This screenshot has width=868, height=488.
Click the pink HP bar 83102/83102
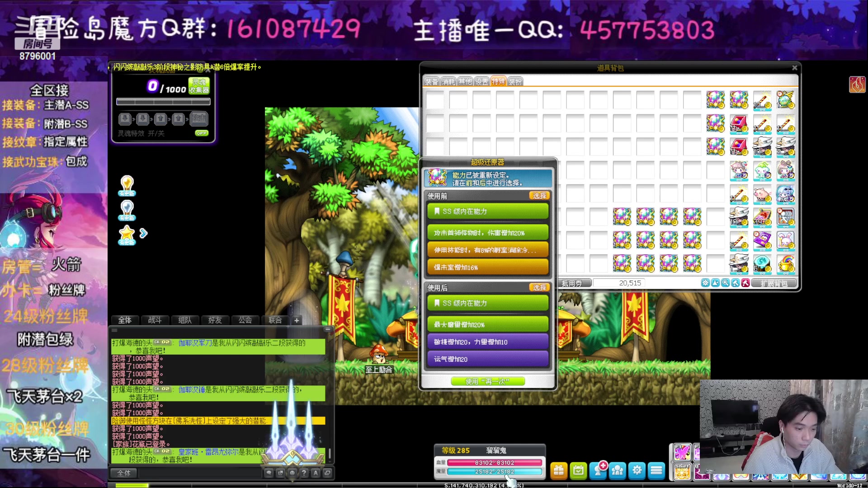point(495,463)
